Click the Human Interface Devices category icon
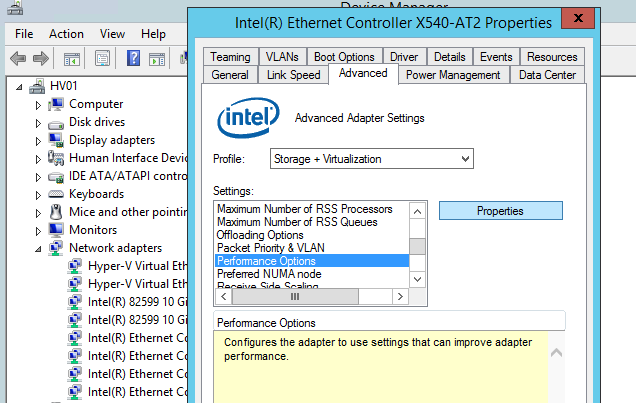The image size is (636, 403). (x=56, y=158)
